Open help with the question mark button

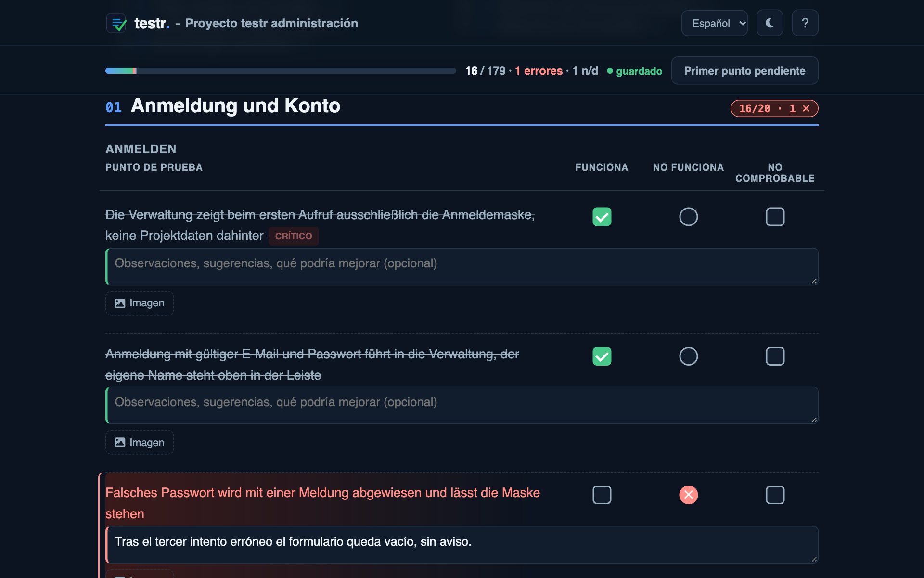(805, 23)
